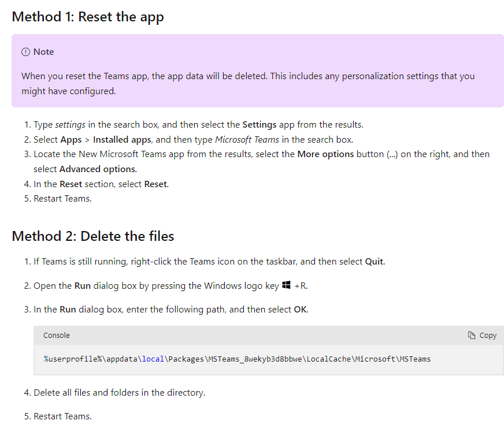504x428 pixels.
Task: Click the bold Installed apps text
Action: 122,140
